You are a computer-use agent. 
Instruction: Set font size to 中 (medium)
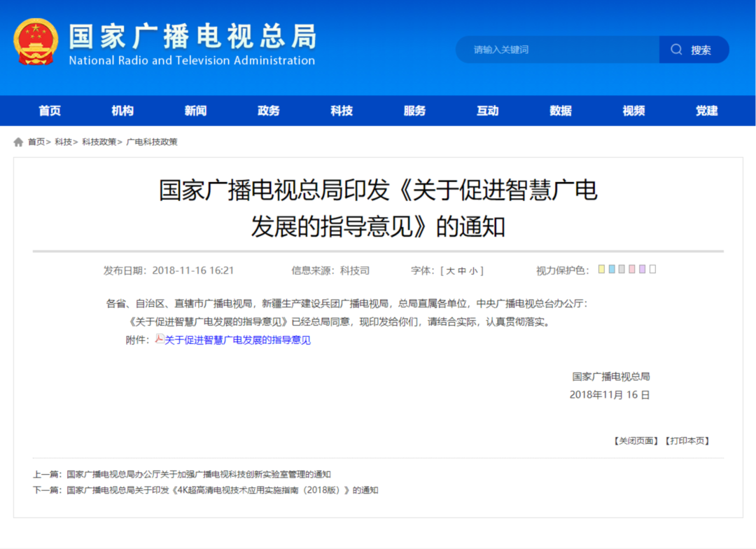pyautogui.click(x=462, y=271)
